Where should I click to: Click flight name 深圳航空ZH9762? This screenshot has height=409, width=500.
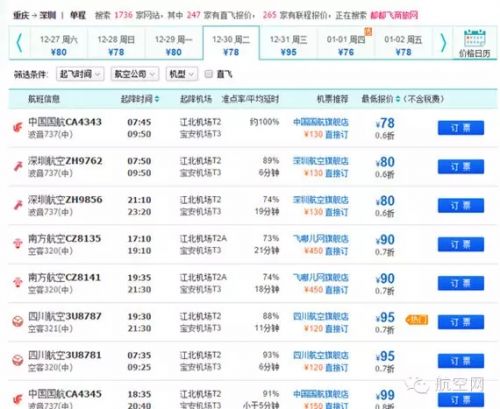(x=65, y=161)
